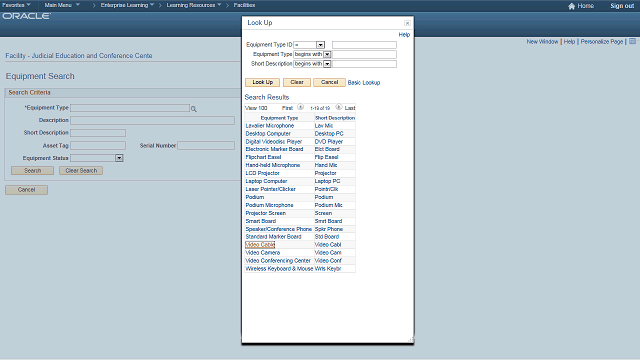Open the Enterprise Learning breadcrumb menu
This screenshot has height=360, width=640.
coord(127,5)
